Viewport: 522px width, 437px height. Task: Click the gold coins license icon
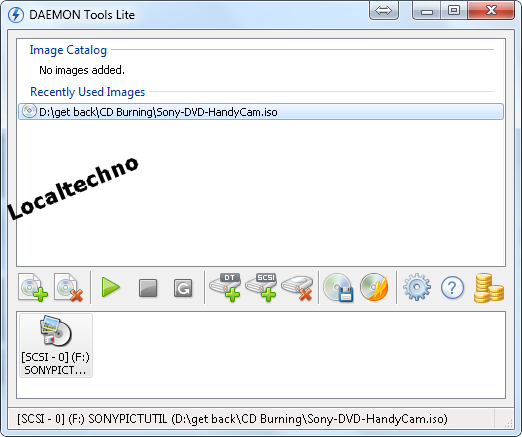489,288
